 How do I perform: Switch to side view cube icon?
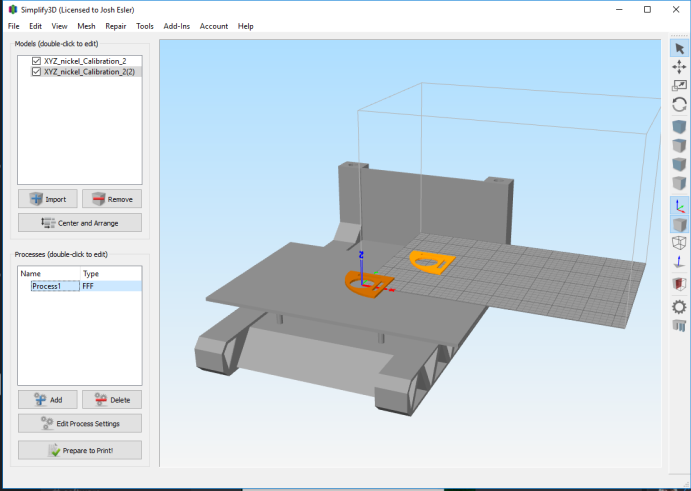679,183
